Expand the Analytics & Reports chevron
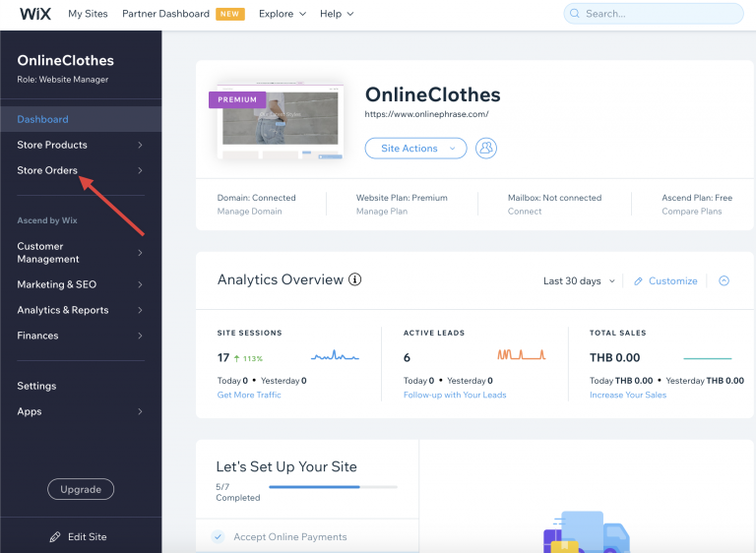This screenshot has width=756, height=553. tap(140, 310)
